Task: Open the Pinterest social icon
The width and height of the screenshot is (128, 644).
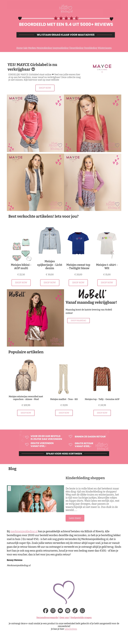Action: (68, 610)
